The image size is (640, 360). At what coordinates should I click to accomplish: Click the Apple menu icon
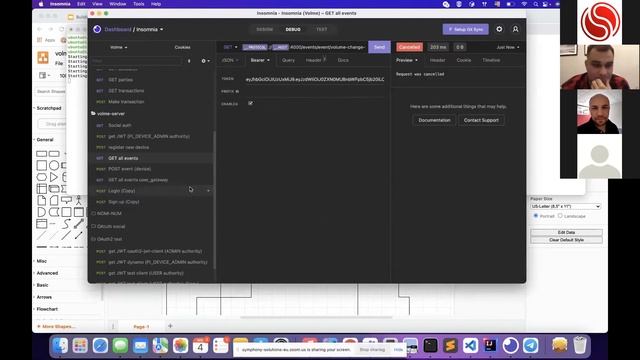click(x=41, y=4)
